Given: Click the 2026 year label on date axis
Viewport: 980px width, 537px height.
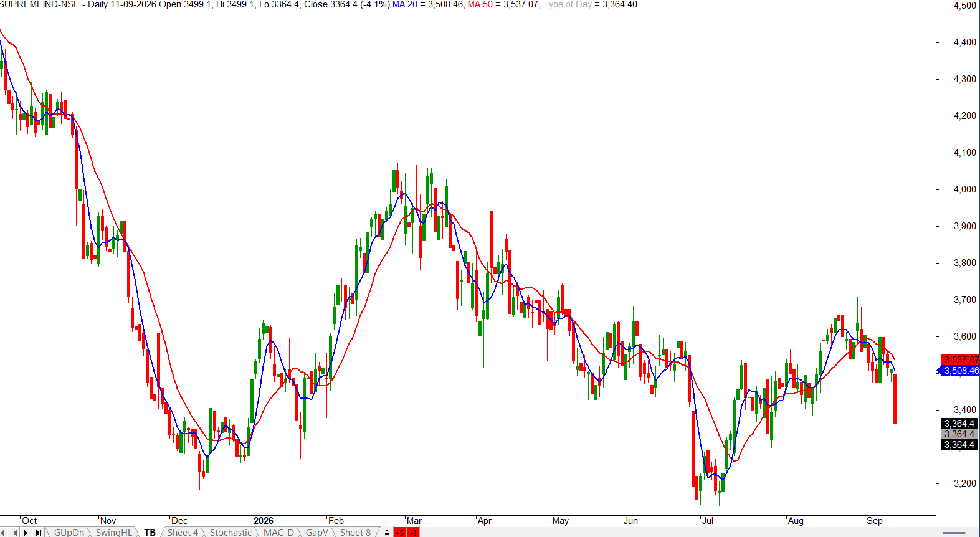Looking at the screenshot, I should click(264, 521).
